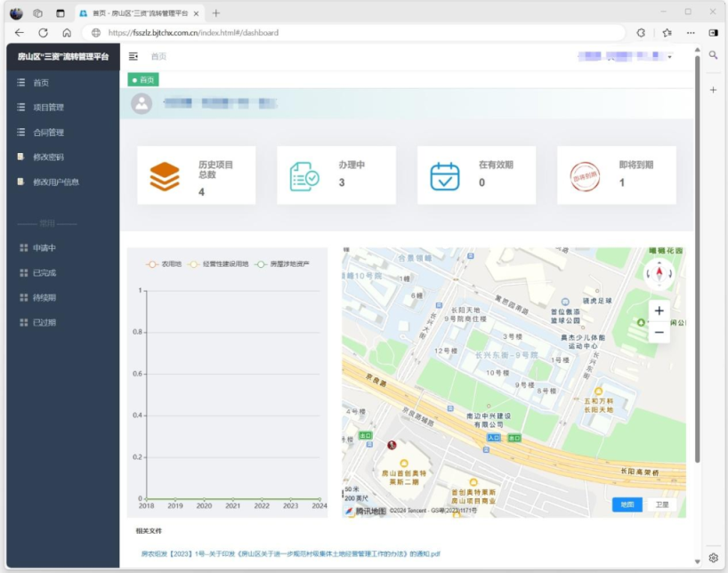Open the user account dropdown arrow
Image resolution: width=728 pixels, height=573 pixels.
pos(669,57)
